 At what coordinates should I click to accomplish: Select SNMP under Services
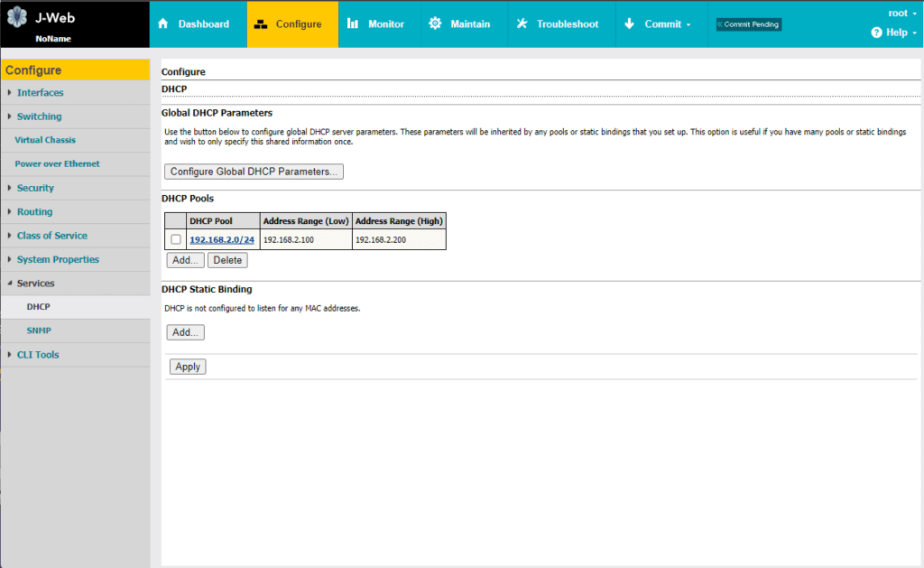coord(39,331)
